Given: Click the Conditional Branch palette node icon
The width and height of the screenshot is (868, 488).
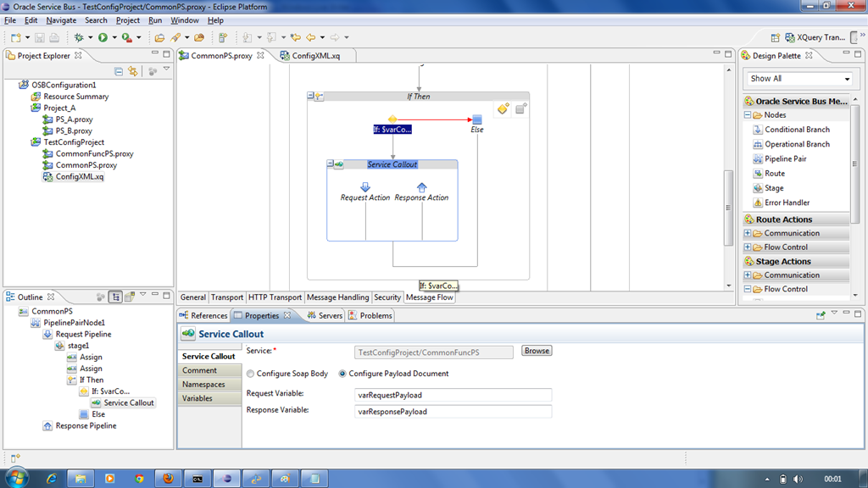Looking at the screenshot, I should [758, 130].
